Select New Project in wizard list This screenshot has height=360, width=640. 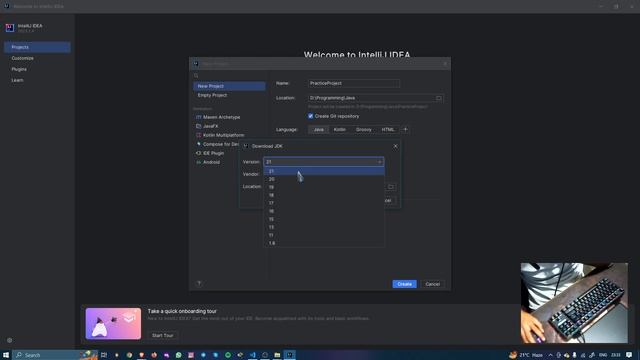(x=229, y=86)
